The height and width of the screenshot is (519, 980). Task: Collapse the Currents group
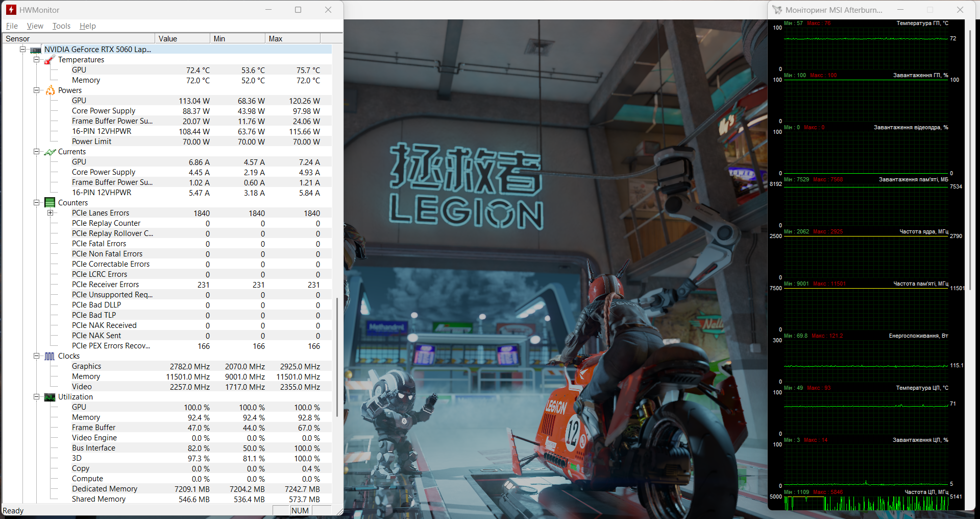coord(36,152)
